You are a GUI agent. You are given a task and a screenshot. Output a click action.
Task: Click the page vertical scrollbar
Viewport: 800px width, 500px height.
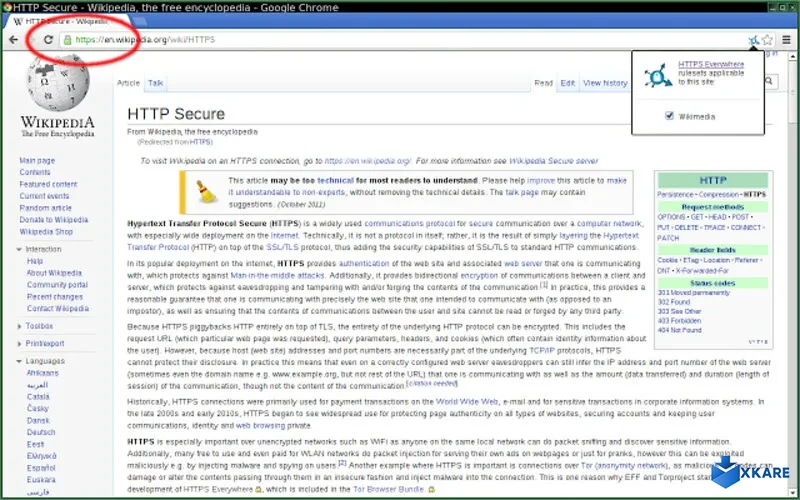[792, 273]
